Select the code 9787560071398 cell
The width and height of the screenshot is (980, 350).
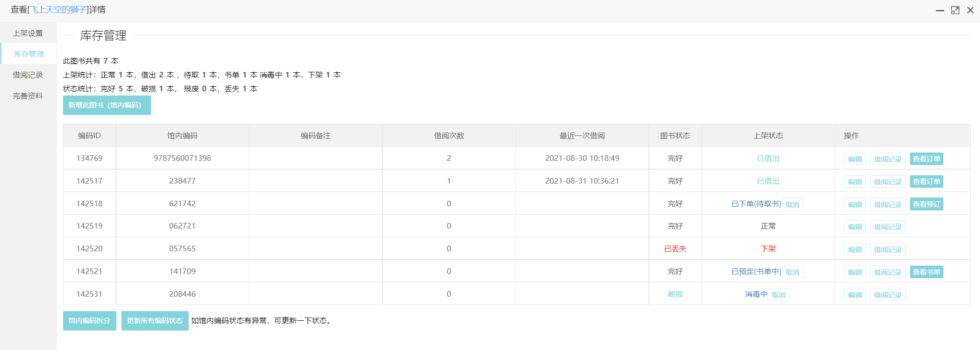pyautogui.click(x=182, y=159)
